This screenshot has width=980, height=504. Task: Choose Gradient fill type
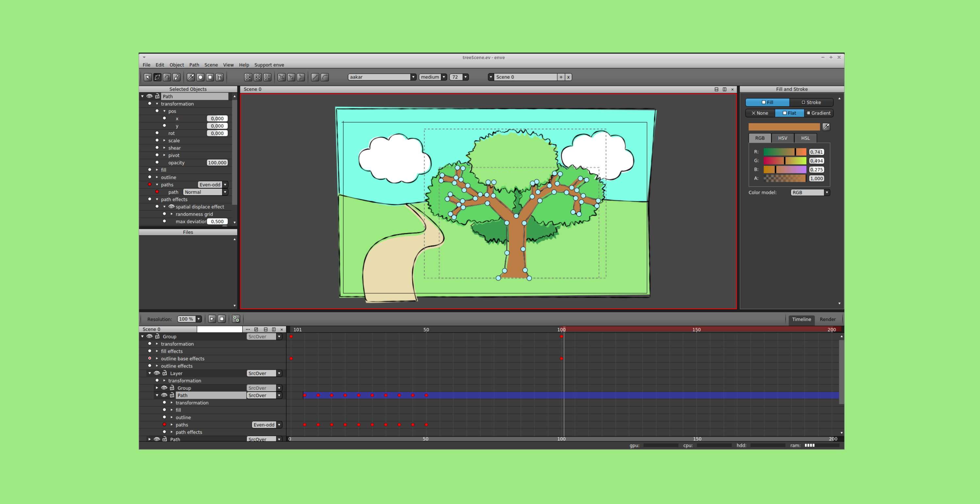pos(818,113)
